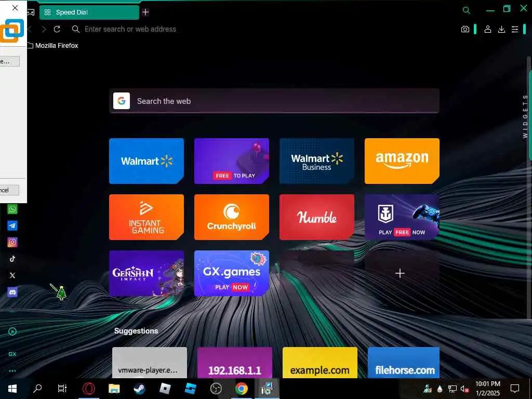This screenshot has width=532, height=399.
Task: Open the Genshin Impact tile
Action: (x=146, y=273)
